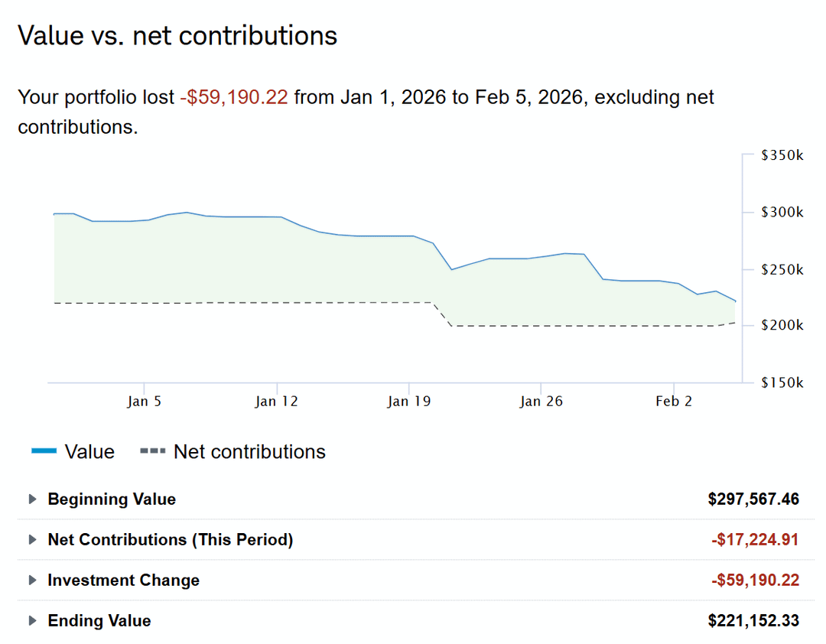Screen dimensions: 826x644
Task: Click the $221,152.33 ending value amount
Action: [753, 621]
